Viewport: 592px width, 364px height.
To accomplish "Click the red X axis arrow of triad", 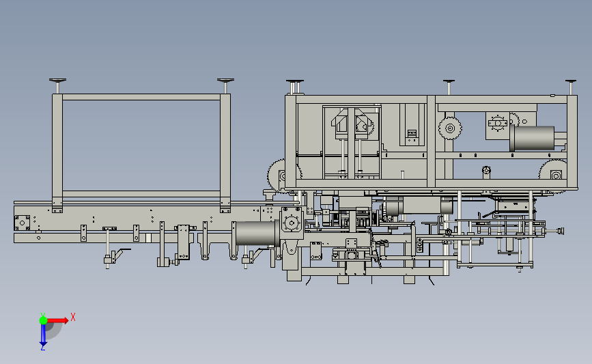I will pos(57,320).
